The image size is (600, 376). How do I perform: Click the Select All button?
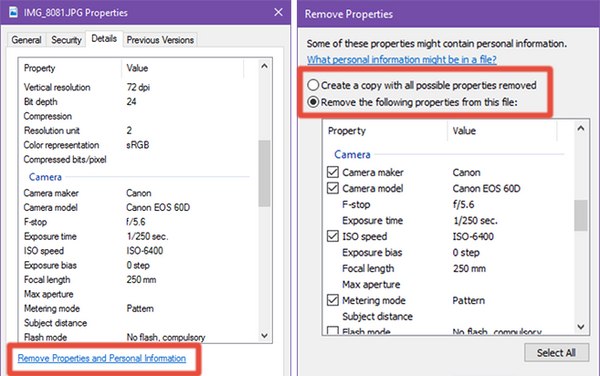pyautogui.click(x=556, y=352)
